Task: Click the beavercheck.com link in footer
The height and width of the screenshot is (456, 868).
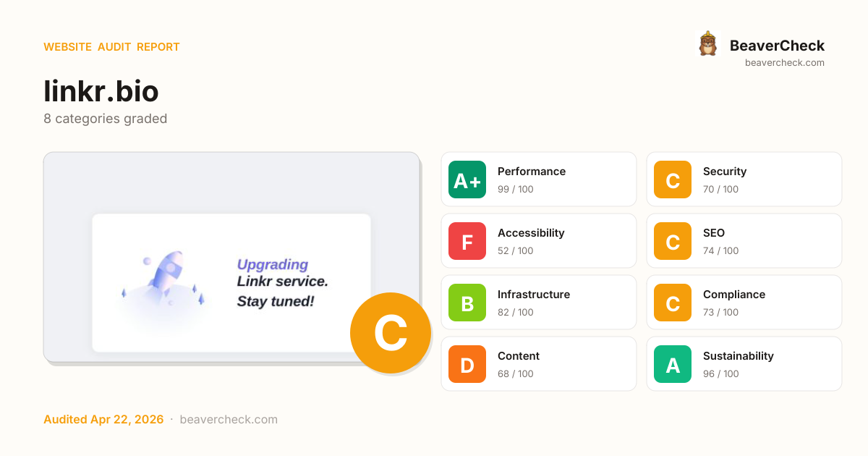Action: point(229,420)
